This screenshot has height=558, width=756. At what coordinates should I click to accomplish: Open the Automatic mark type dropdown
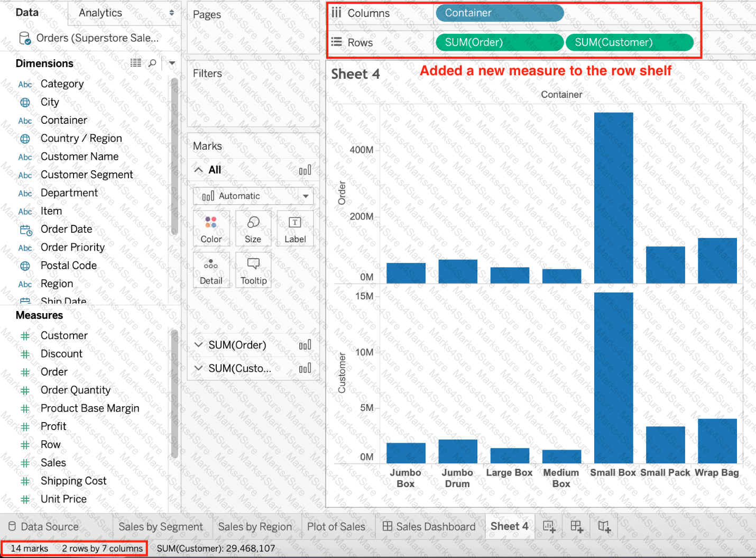tap(253, 196)
